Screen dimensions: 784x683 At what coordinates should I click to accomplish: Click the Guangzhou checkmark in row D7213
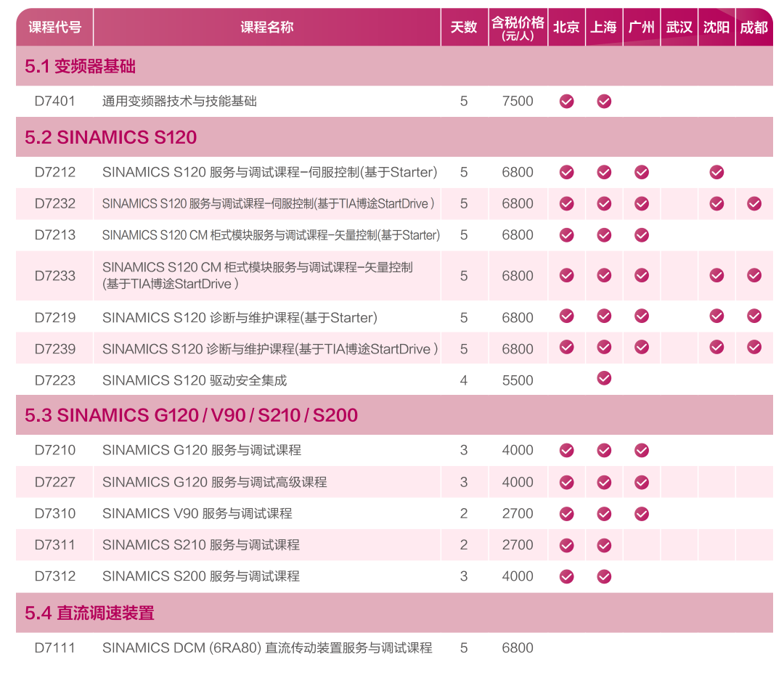point(642,235)
